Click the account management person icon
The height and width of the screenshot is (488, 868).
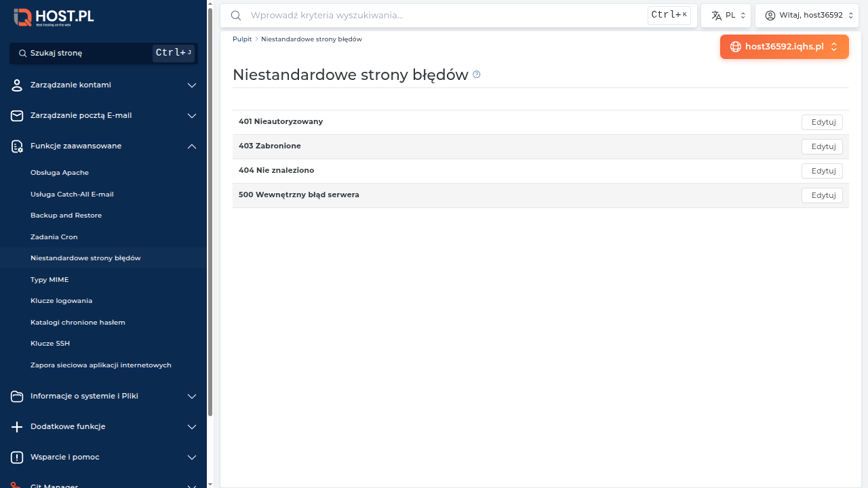pyautogui.click(x=17, y=85)
